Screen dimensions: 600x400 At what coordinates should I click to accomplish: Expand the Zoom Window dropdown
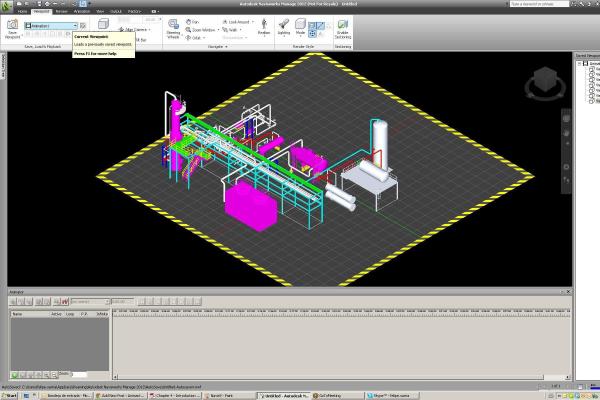tap(220, 30)
